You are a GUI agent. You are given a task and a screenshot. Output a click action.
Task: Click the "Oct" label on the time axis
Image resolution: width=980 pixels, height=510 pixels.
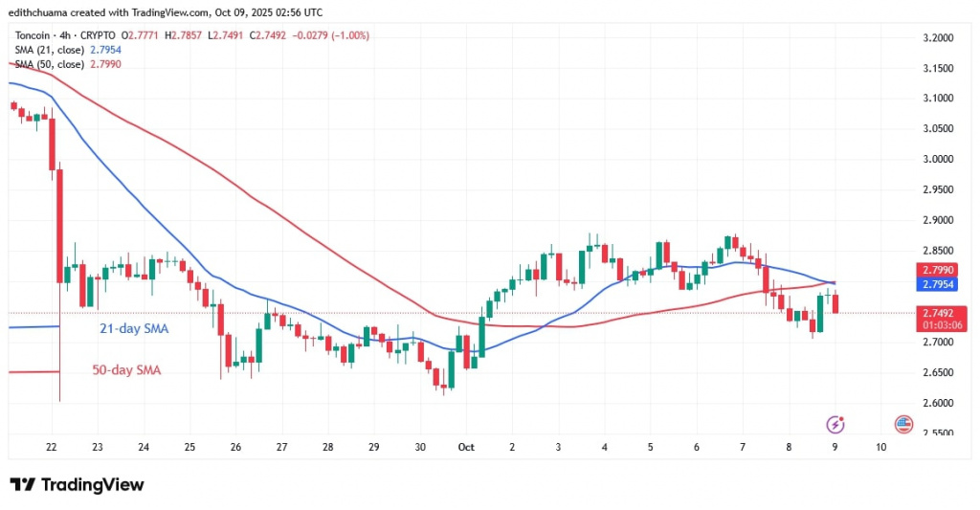[467, 447]
